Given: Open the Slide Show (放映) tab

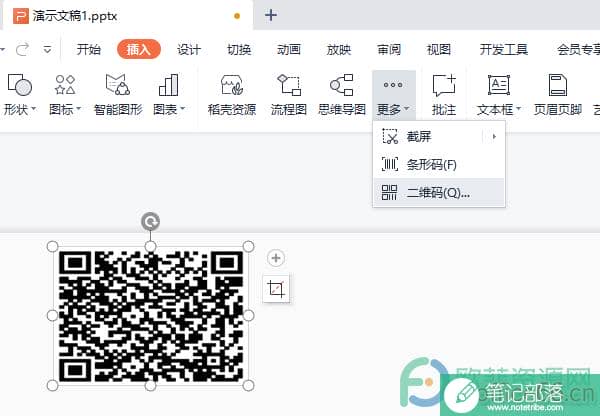Looking at the screenshot, I should (x=339, y=49).
